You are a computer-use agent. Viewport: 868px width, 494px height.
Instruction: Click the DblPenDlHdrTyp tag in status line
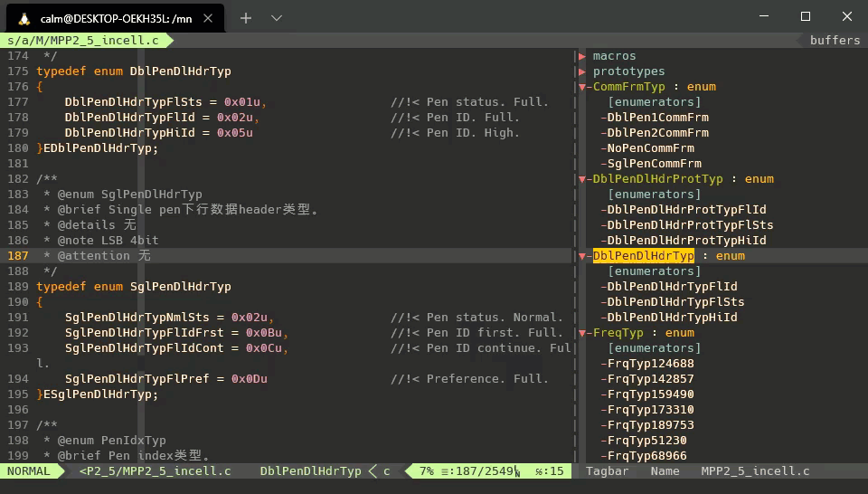pyautogui.click(x=310, y=471)
